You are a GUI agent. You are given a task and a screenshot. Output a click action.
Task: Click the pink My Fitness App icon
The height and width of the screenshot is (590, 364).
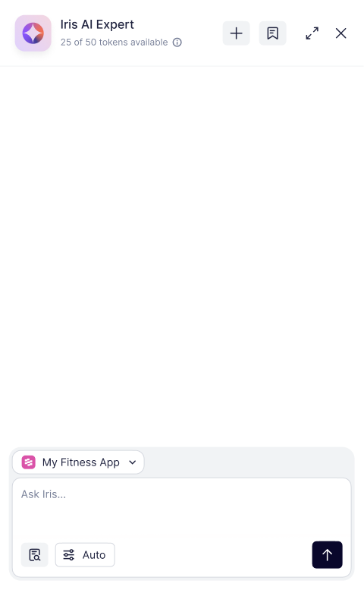tap(29, 462)
